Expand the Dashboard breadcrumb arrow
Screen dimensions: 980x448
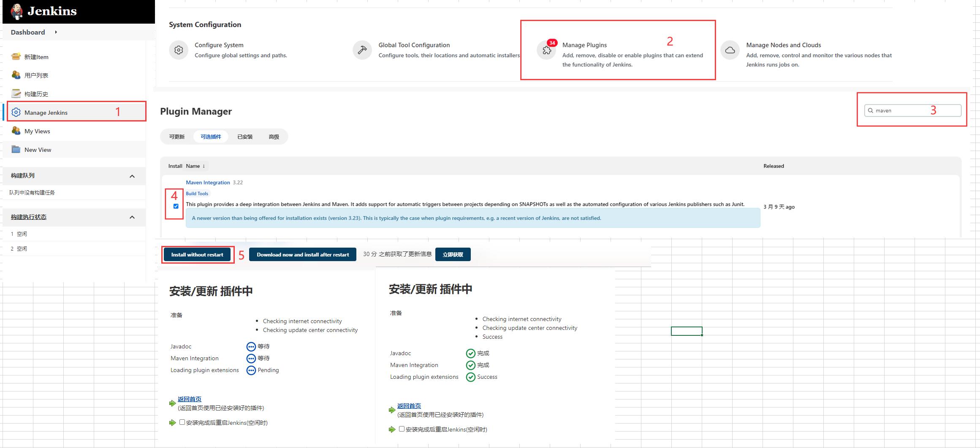[x=56, y=32]
